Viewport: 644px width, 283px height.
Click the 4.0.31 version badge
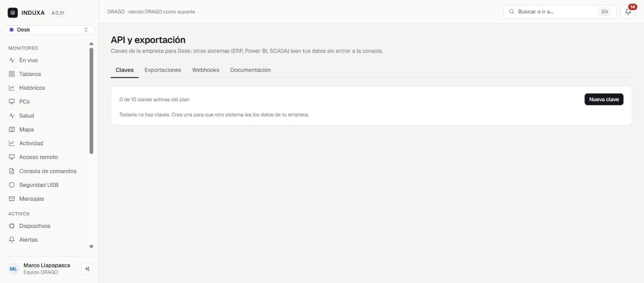58,13
